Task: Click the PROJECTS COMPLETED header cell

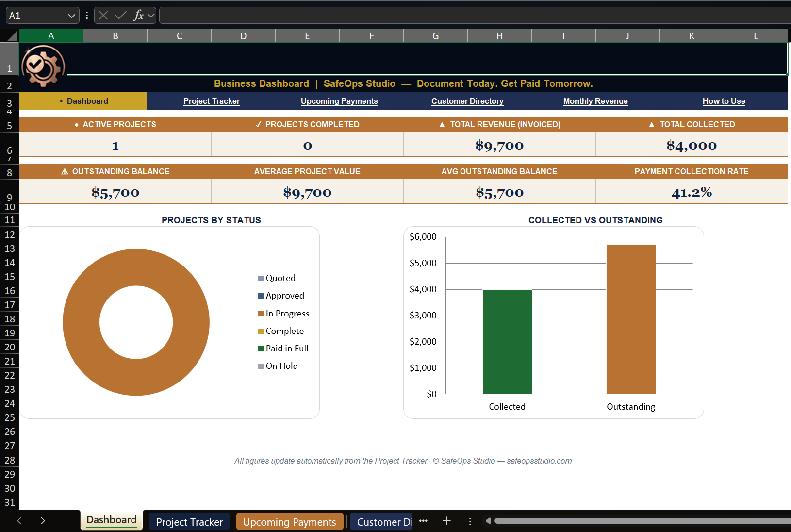Action: (307, 124)
